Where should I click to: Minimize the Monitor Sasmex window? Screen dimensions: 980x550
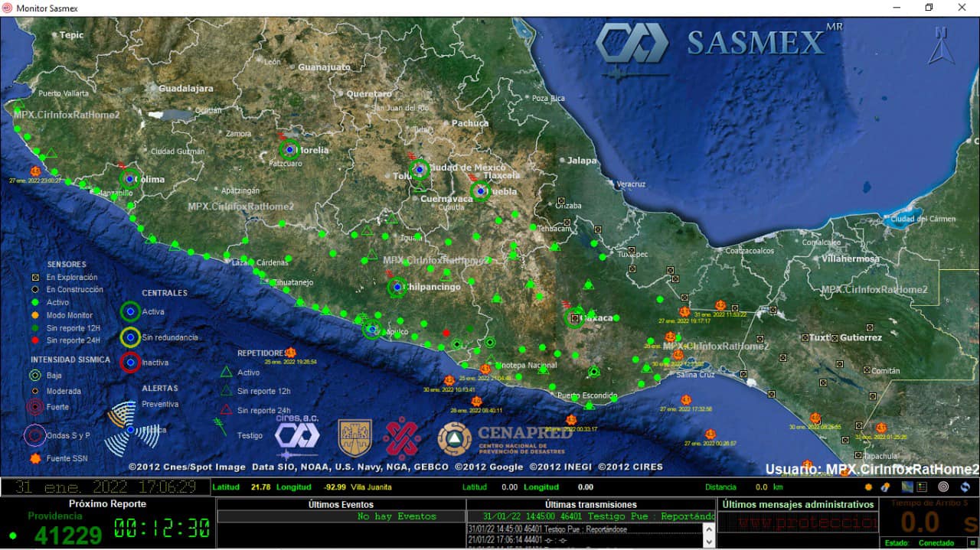point(897,8)
